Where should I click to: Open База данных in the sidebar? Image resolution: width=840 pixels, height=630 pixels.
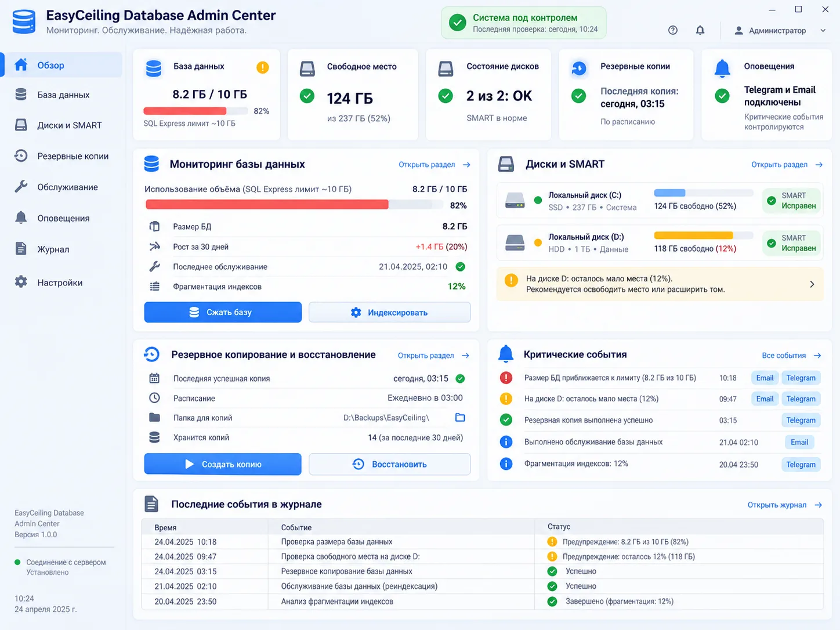tap(63, 95)
